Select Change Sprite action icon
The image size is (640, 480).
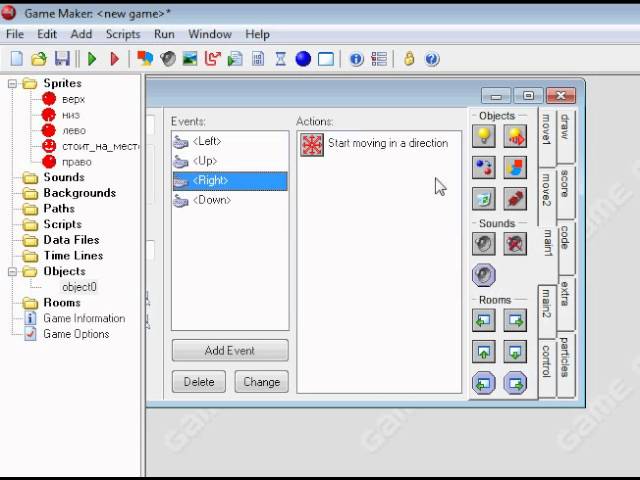(515, 167)
